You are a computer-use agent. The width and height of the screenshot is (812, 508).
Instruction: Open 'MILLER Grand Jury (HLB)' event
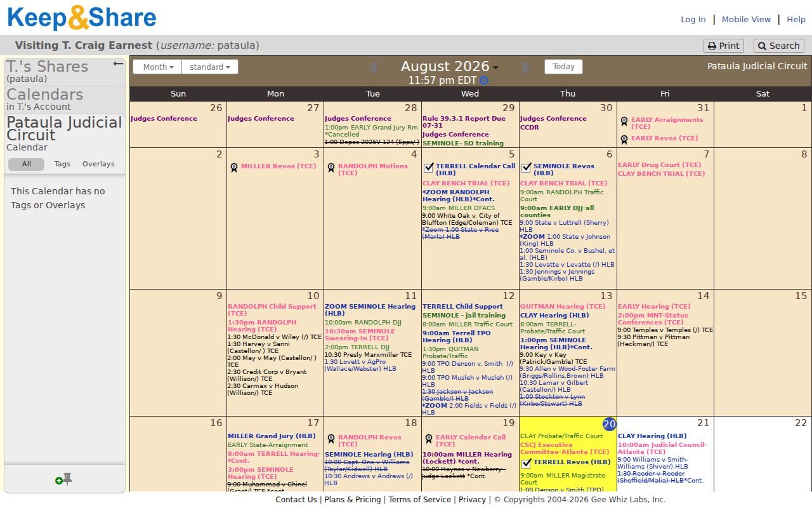(x=272, y=436)
